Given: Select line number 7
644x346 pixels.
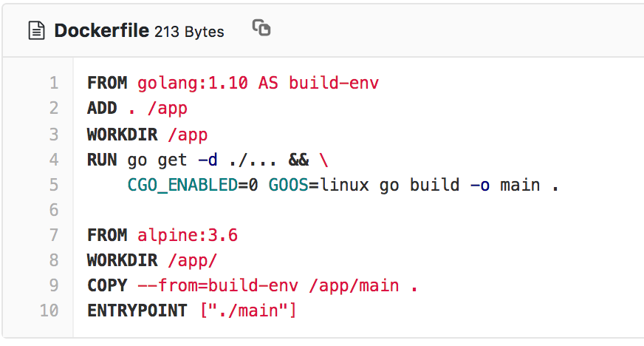Looking at the screenshot, I should (x=54, y=235).
